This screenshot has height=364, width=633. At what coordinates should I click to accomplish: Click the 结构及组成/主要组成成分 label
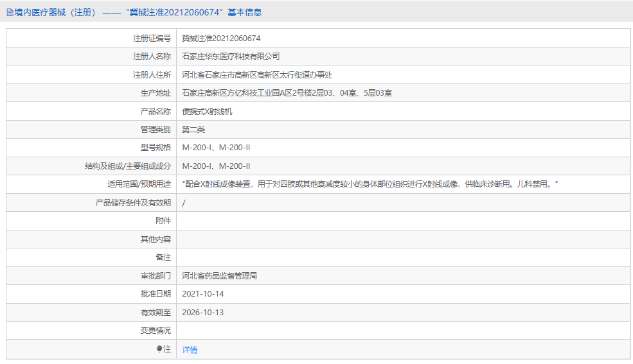click(x=128, y=166)
